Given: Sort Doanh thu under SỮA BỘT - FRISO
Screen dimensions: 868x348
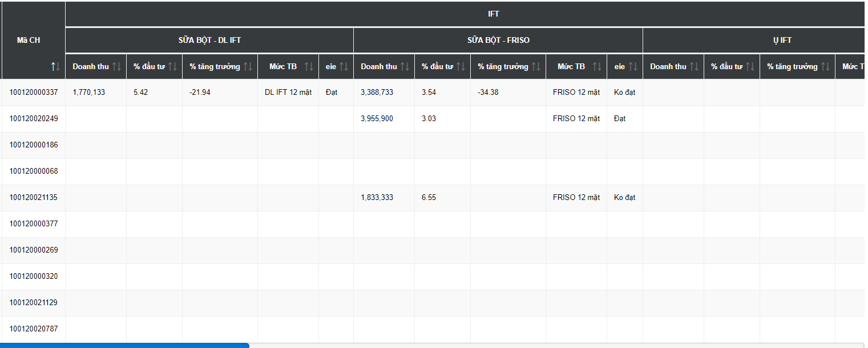Looking at the screenshot, I should (x=405, y=67).
